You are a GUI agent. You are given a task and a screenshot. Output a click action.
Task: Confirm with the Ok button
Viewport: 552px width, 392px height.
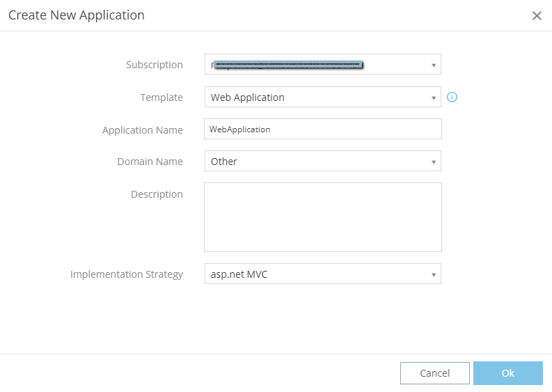pyautogui.click(x=507, y=373)
